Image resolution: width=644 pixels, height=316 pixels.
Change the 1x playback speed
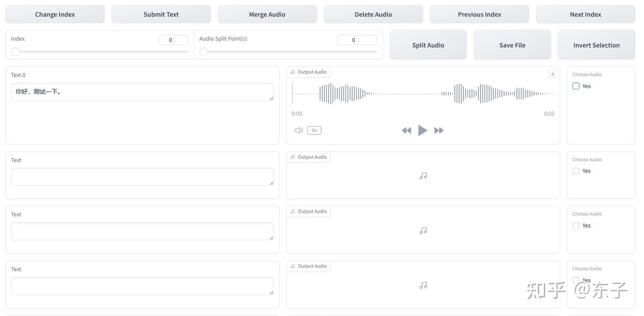pyautogui.click(x=314, y=131)
